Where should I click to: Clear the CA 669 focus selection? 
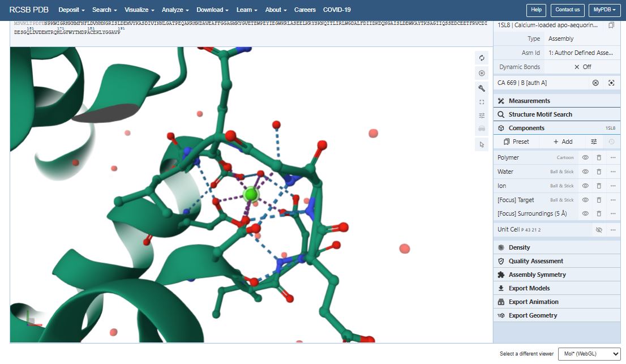point(595,83)
